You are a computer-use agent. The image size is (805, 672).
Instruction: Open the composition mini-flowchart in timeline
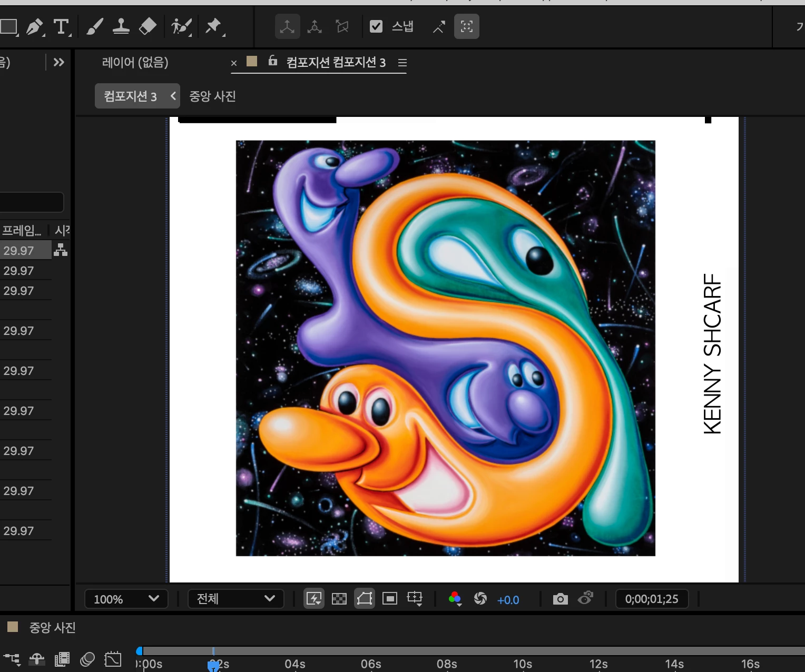coord(12,659)
